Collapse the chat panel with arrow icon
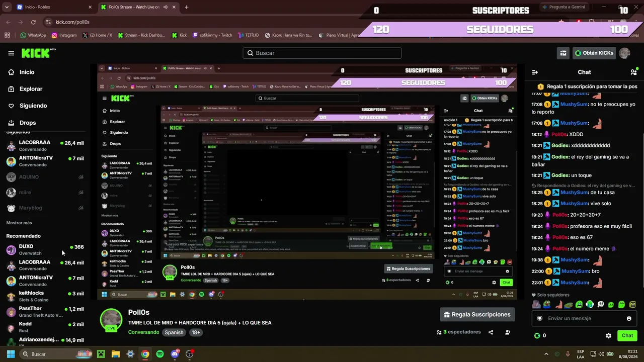 click(535, 72)
